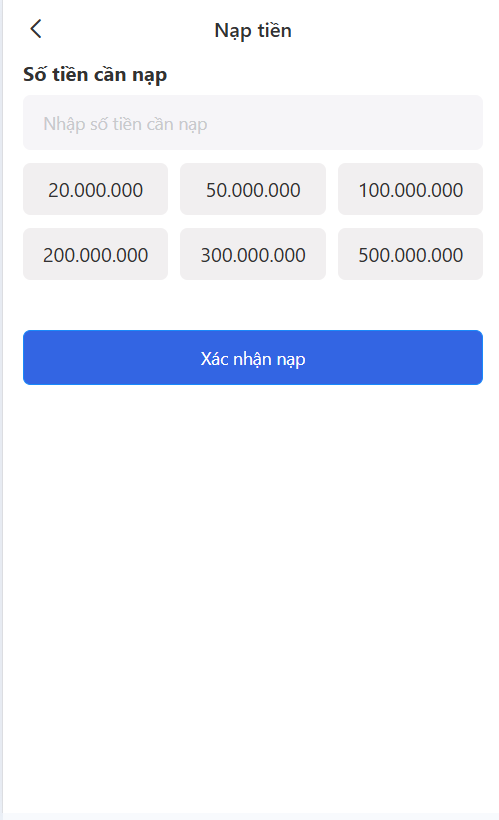499x820 pixels.
Task: Set deposit to five hundred million preset
Action: coord(410,254)
